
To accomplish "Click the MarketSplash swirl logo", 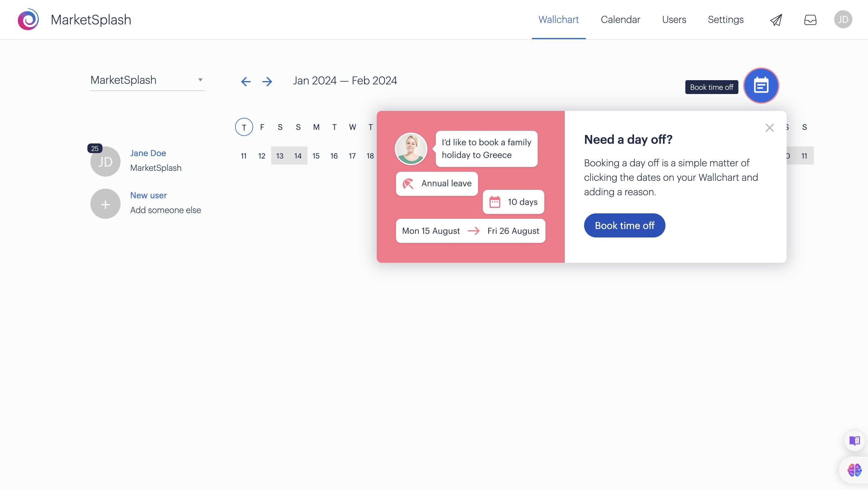I will 28,20.
